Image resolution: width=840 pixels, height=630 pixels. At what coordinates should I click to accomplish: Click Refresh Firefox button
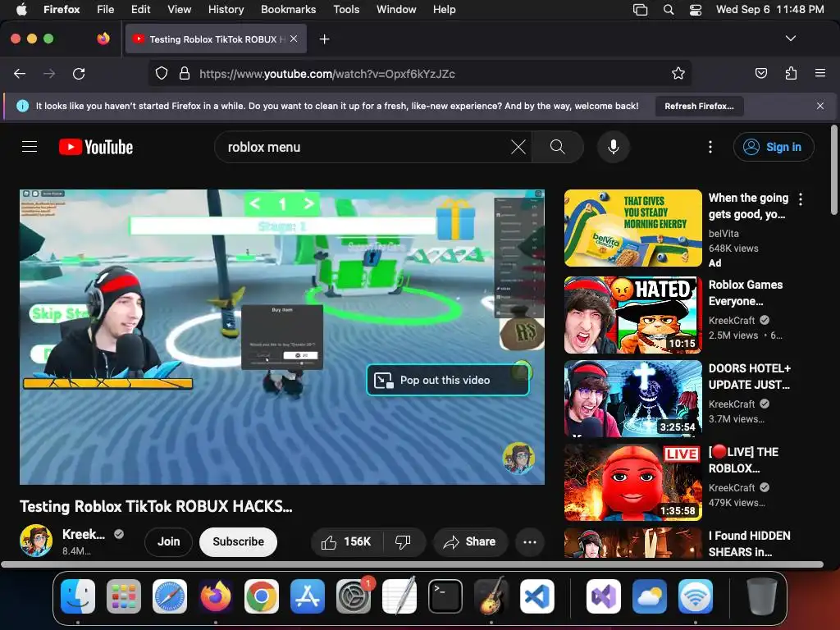699,106
